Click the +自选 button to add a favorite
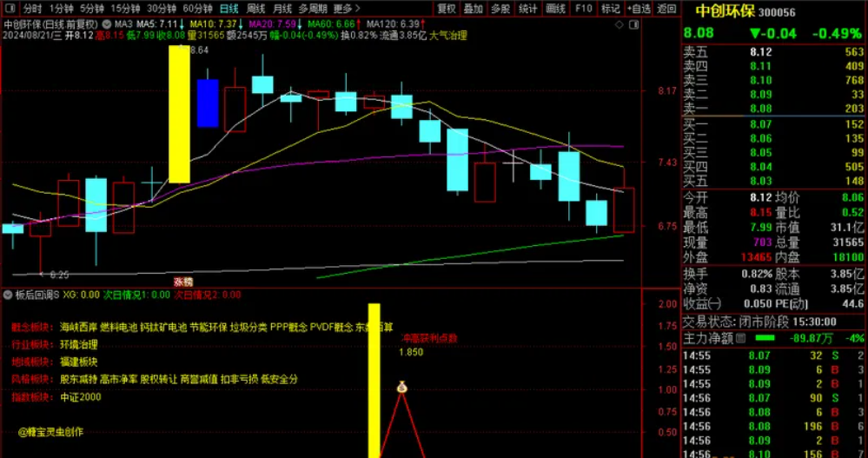Screen dimensions: 868x458 coord(639,9)
